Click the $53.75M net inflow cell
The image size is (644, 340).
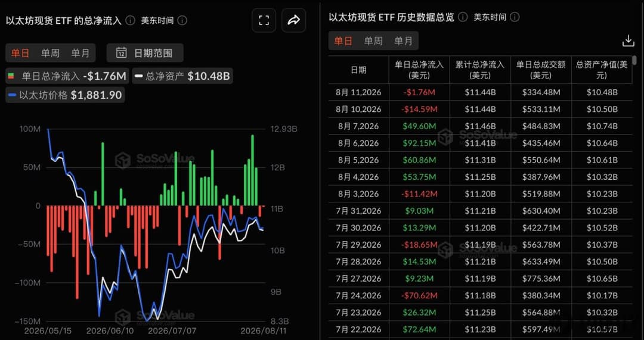click(419, 177)
